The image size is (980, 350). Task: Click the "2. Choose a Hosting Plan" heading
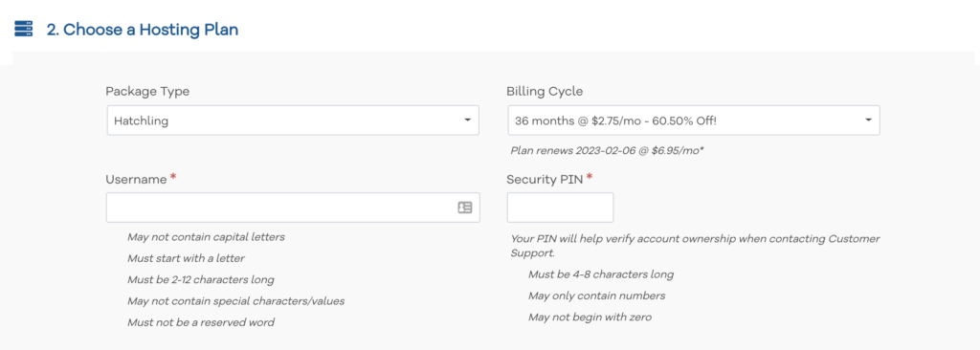pos(143,30)
